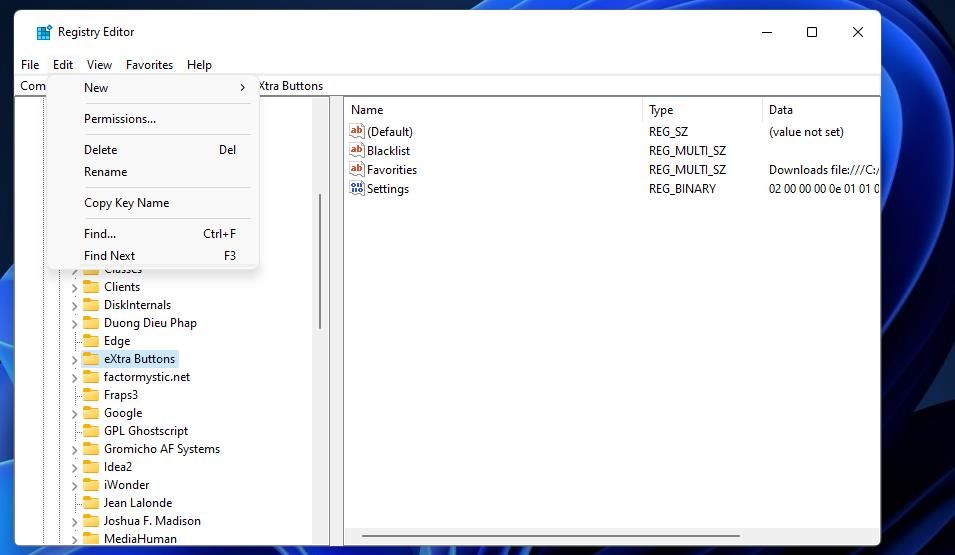Click the '(value not set)' data cell
Viewport: 955px width, 555px height.
(x=806, y=132)
